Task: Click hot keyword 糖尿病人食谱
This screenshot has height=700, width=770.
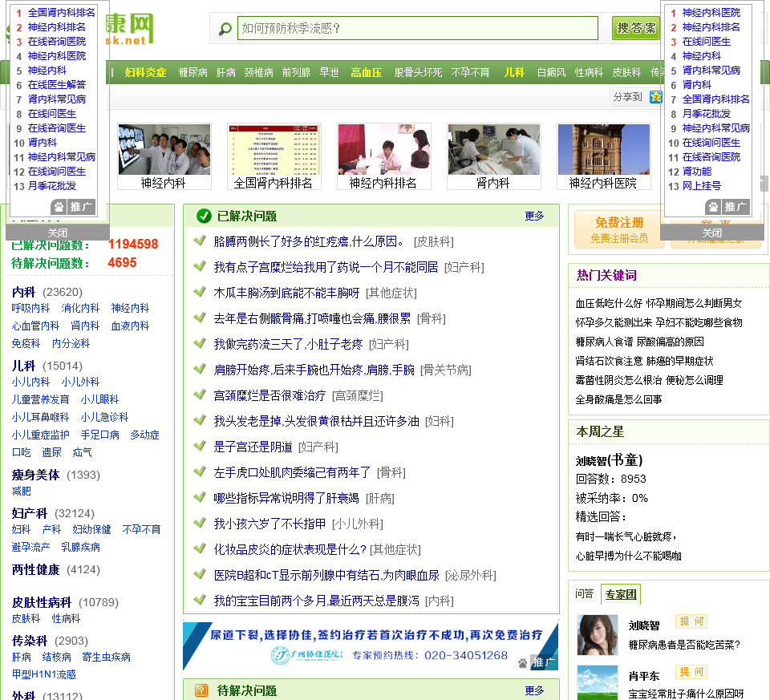Action: click(604, 342)
